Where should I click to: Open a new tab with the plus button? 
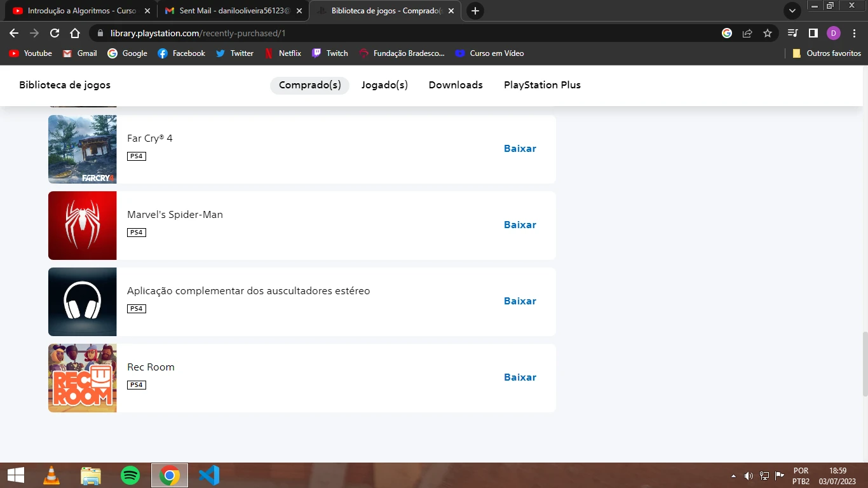tap(475, 11)
